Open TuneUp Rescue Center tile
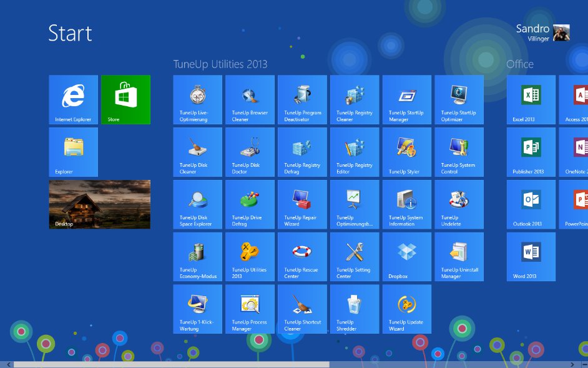The width and height of the screenshot is (588, 368). click(302, 257)
